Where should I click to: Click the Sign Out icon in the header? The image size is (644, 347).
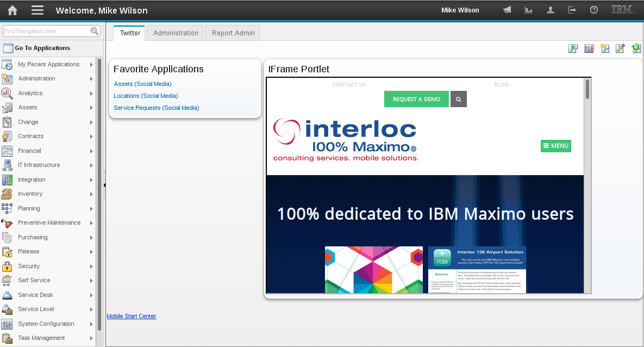click(572, 10)
